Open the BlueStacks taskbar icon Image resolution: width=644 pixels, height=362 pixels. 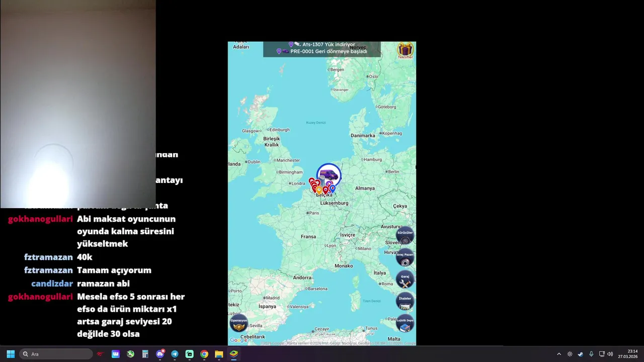tap(233, 354)
